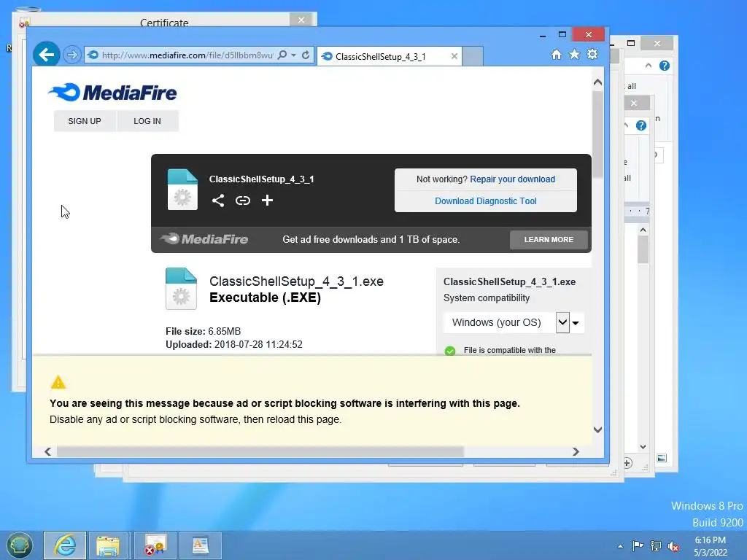
Task: Click the horizontal scrollbar left arrow
Action: point(47,451)
